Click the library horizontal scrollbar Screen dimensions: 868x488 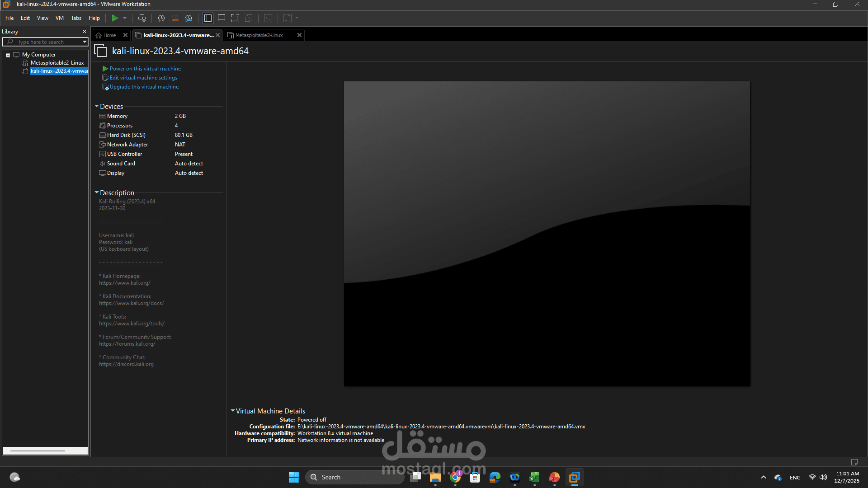point(45,450)
